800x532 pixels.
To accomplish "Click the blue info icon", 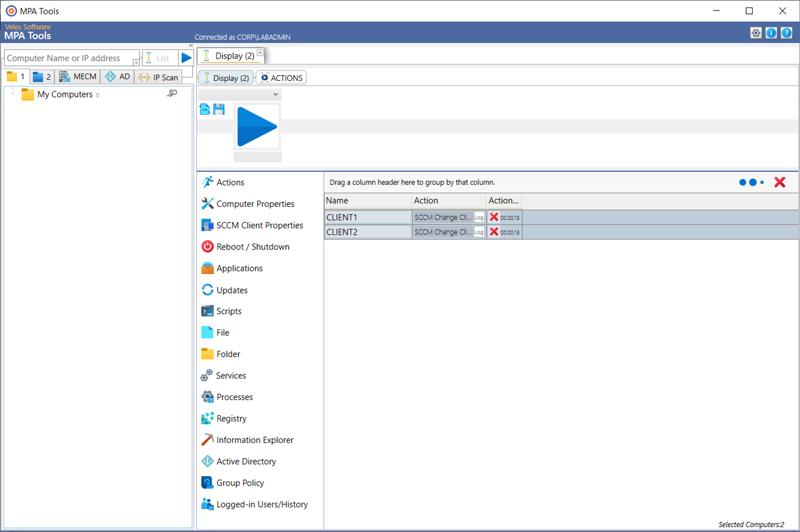I will tap(771, 33).
